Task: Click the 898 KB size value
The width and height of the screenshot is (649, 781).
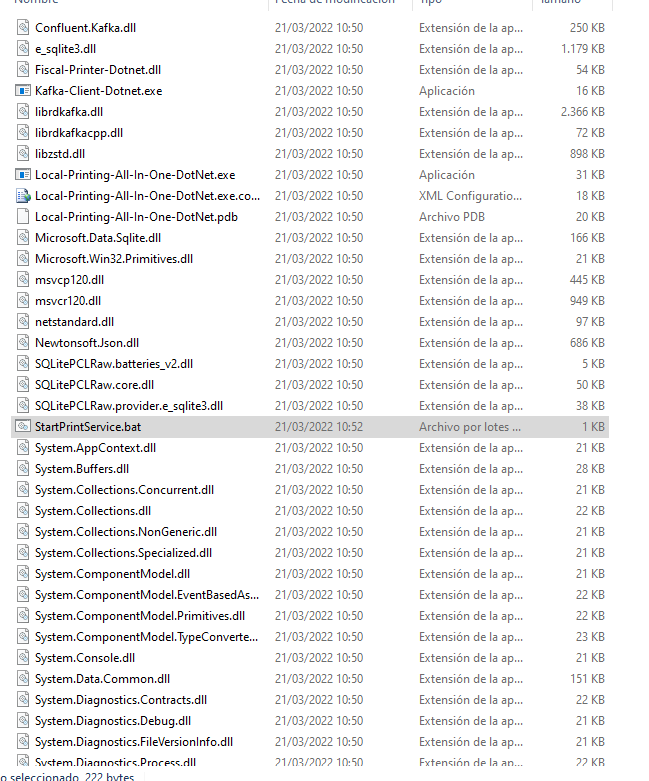Action: [x=587, y=154]
